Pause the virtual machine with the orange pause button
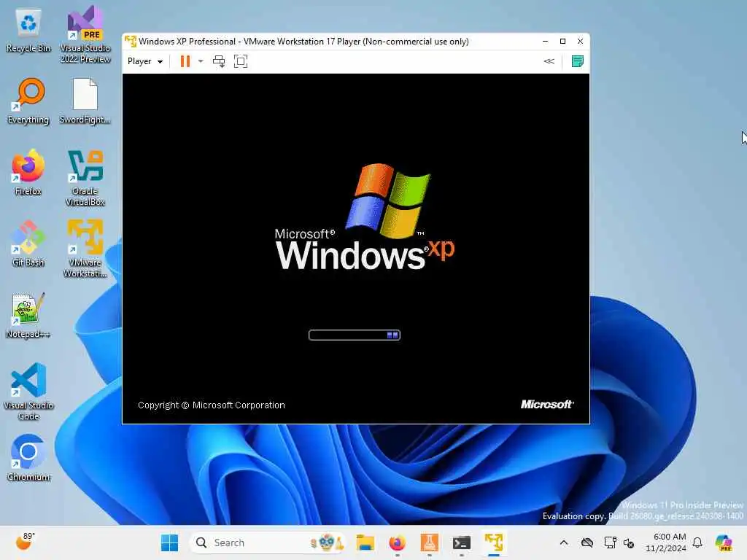Image resolution: width=747 pixels, height=560 pixels. 185,61
